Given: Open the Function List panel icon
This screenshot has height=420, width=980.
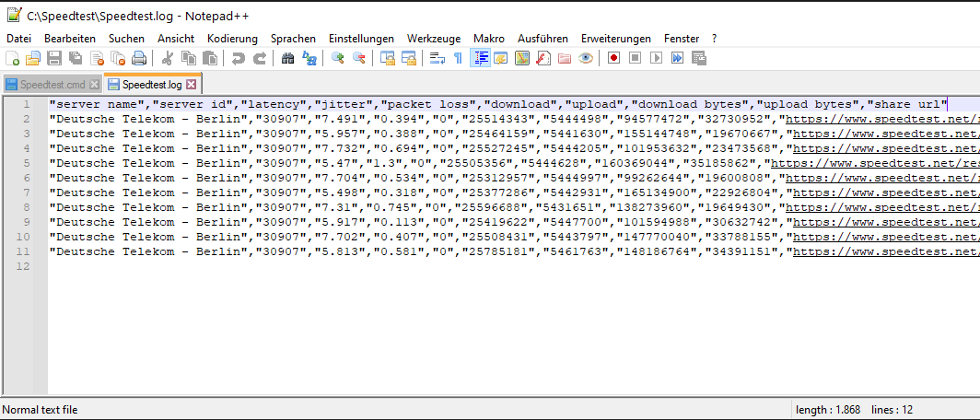Looking at the screenshot, I should pos(543,59).
